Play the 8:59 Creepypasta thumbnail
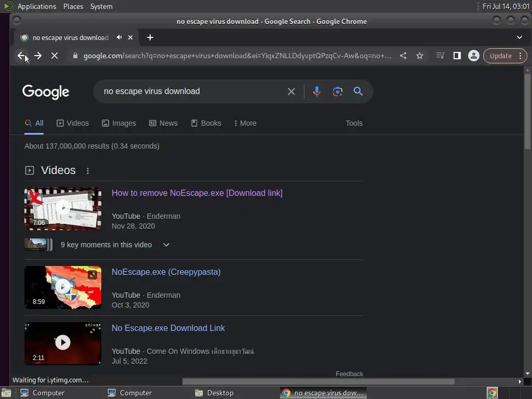Image resolution: width=532 pixels, height=399 pixels. 63,287
